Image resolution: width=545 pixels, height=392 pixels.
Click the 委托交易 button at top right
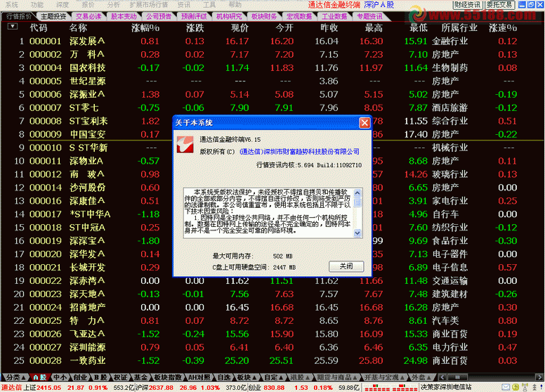pyautogui.click(x=499, y=5)
